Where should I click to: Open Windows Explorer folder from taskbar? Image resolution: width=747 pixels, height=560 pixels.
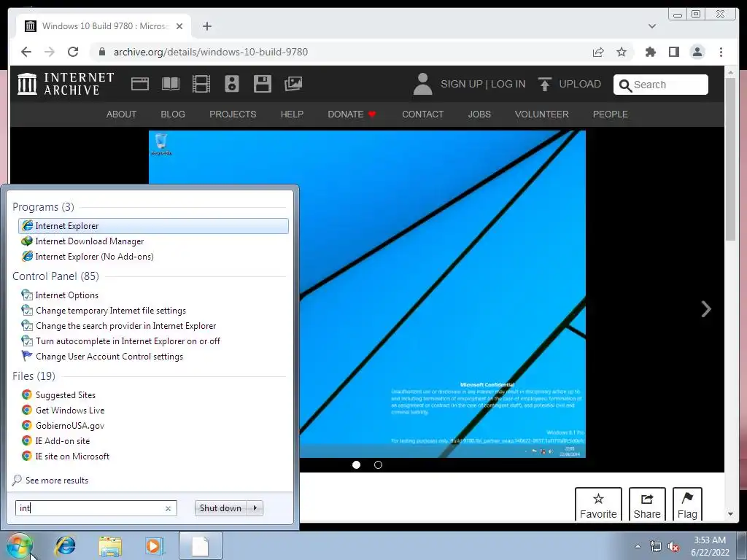pos(110,545)
